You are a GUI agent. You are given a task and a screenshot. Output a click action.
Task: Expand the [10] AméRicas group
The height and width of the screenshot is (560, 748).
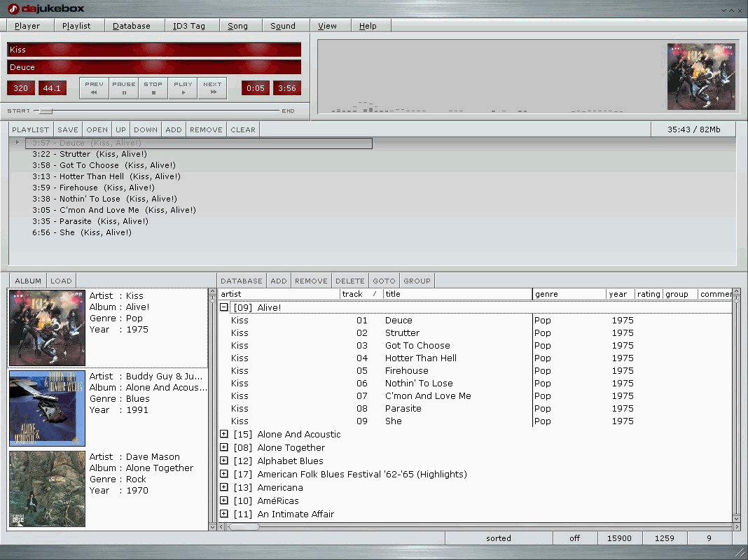[x=223, y=500]
